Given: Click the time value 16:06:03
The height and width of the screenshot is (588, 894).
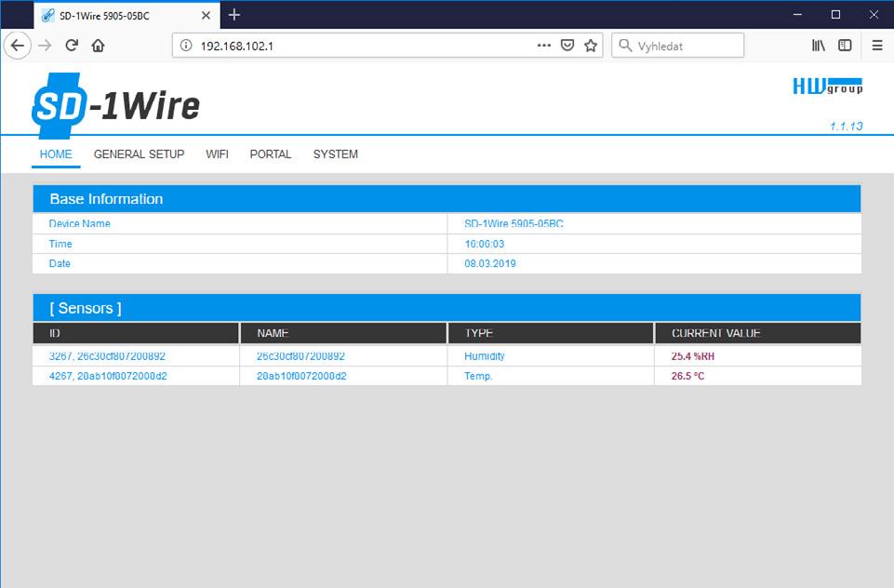Looking at the screenshot, I should pos(484,244).
